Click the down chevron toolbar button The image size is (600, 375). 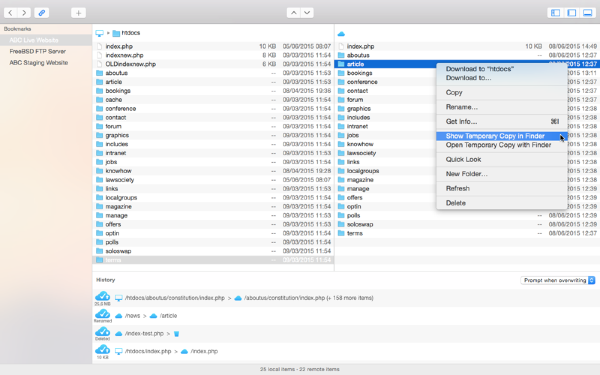click(x=307, y=13)
